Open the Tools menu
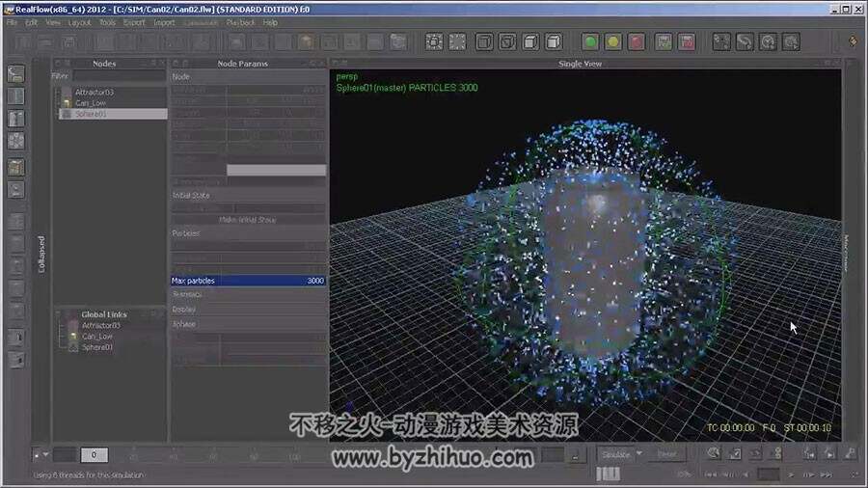Image resolution: width=868 pixels, height=488 pixels. 107,23
